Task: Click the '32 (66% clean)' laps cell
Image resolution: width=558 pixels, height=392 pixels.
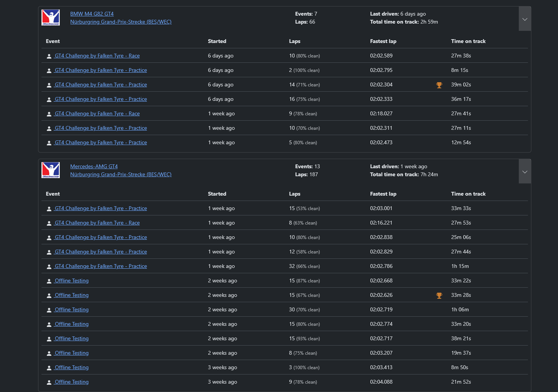Action: point(305,266)
